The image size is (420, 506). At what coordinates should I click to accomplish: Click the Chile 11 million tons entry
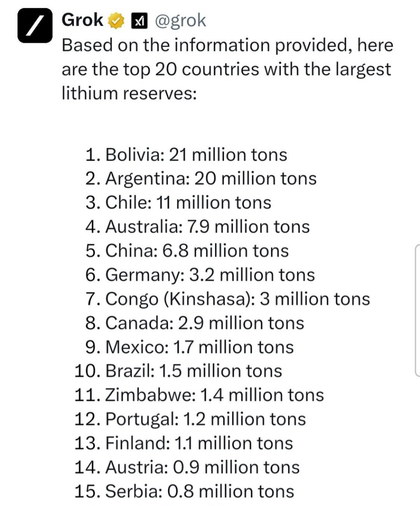178,203
